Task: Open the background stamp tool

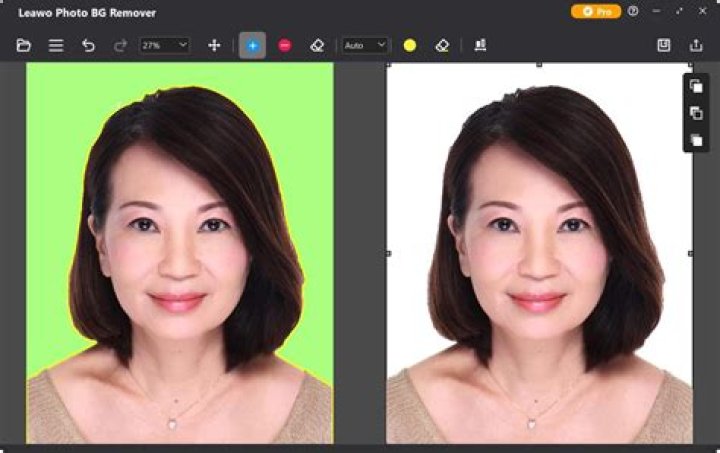Action: point(480,45)
